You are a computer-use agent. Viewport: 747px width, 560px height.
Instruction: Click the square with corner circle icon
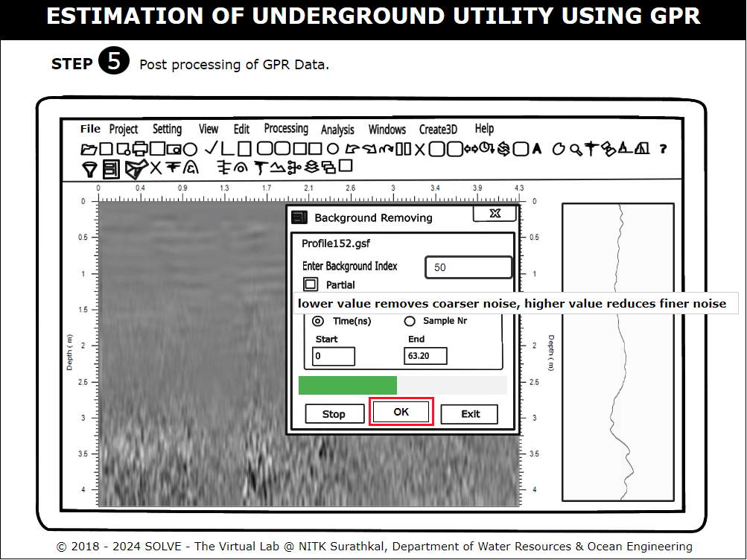pos(124,150)
